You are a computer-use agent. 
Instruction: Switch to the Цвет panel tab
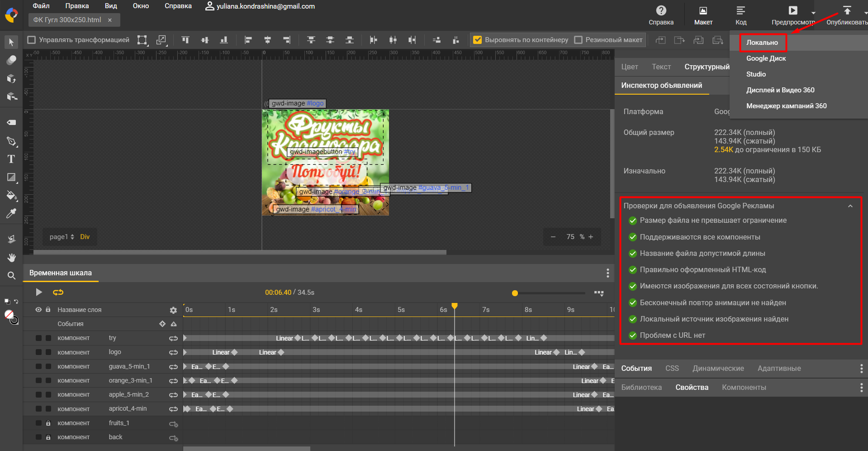[629, 67]
